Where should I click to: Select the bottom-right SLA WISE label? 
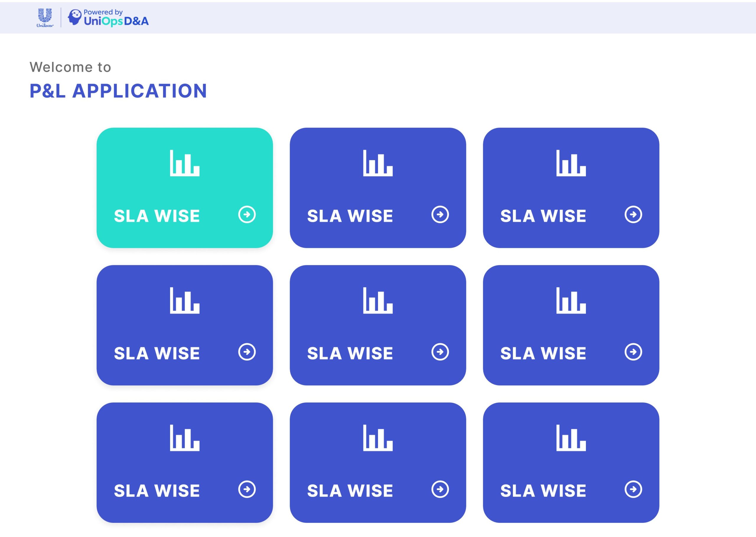(543, 491)
